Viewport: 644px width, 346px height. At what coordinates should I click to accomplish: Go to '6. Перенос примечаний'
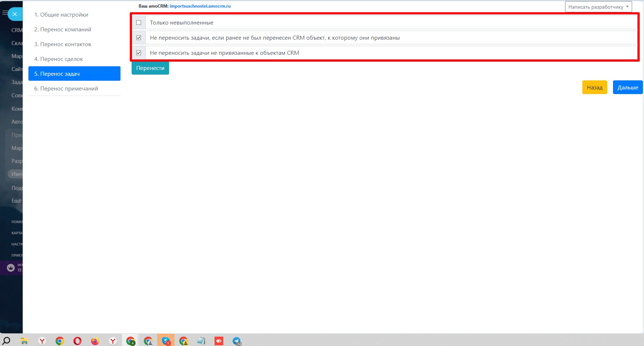click(x=74, y=89)
